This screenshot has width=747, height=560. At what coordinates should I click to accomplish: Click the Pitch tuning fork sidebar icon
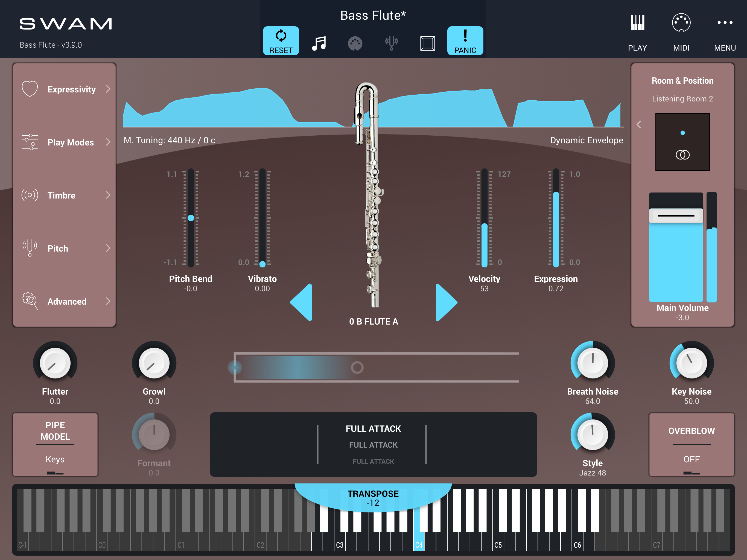click(30, 248)
